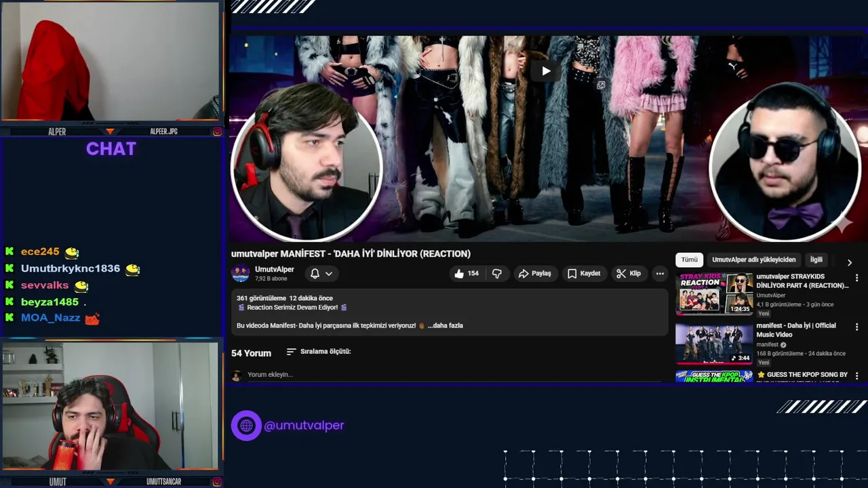Click the emote after Umutbrkyknc1836
Viewport: 868px width, 488px height.
click(133, 269)
